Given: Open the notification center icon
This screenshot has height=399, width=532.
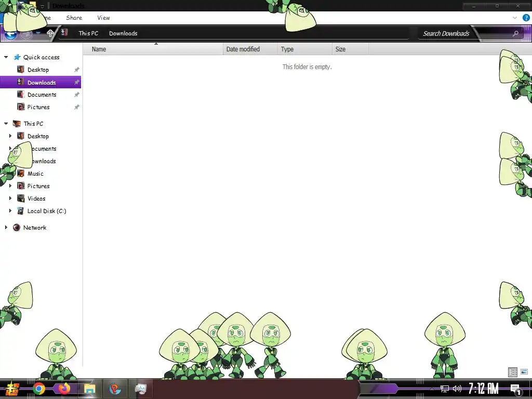Looking at the screenshot, I should click(x=516, y=390).
